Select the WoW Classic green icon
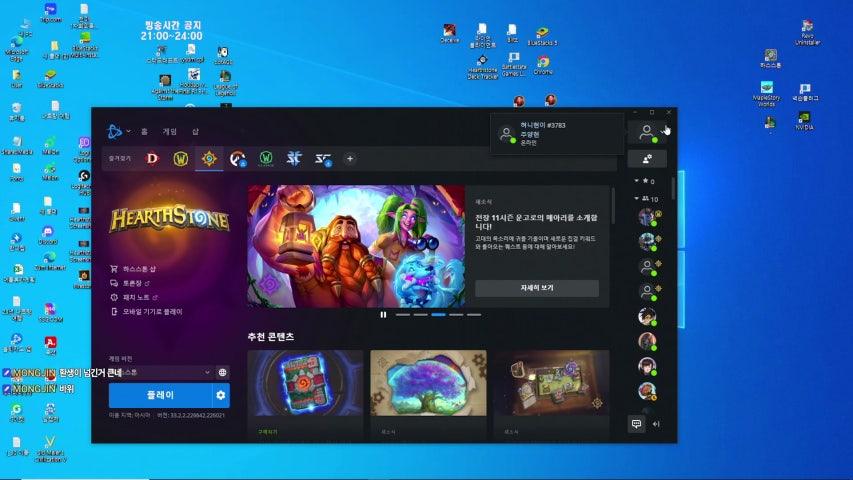This screenshot has width=853, height=480. (x=266, y=159)
